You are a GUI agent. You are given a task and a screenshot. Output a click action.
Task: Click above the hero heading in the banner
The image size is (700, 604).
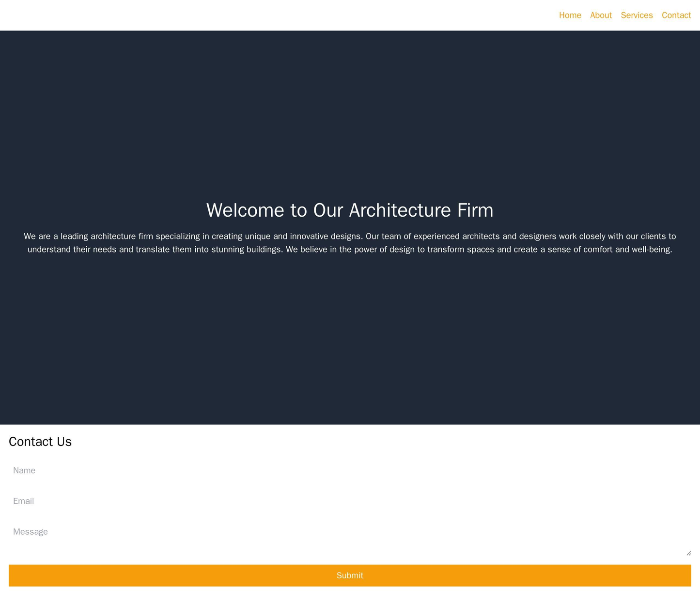click(x=350, y=121)
